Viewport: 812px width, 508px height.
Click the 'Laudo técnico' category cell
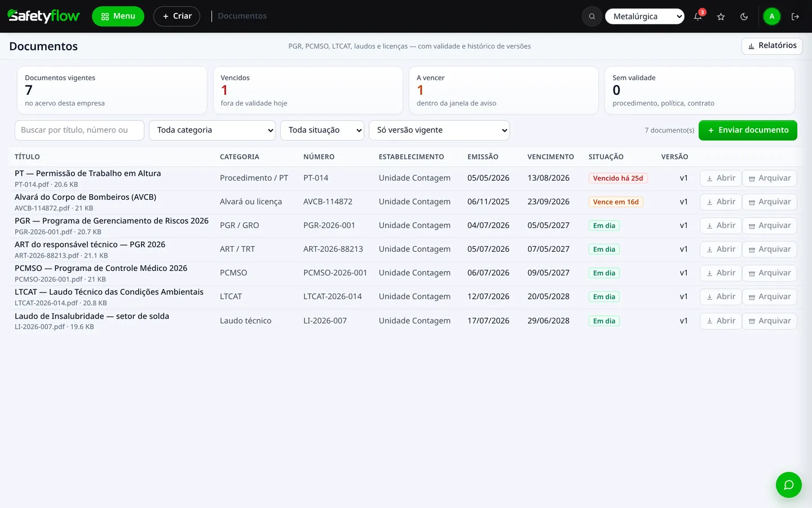click(246, 321)
